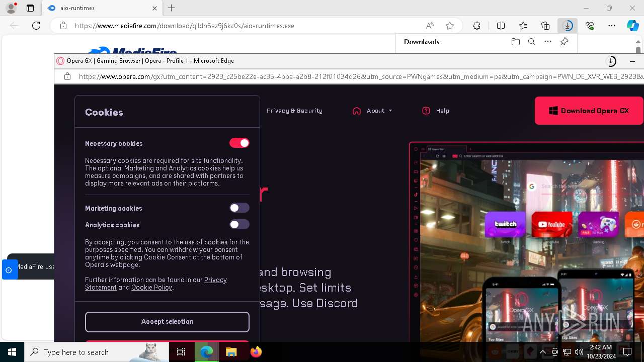Refresh the MediaFire page

(x=36, y=26)
